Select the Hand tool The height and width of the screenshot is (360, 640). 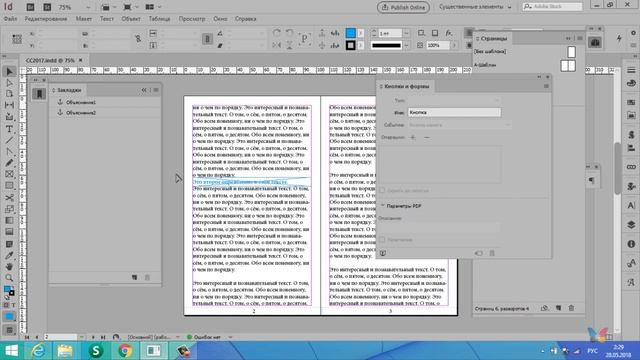(x=9, y=267)
